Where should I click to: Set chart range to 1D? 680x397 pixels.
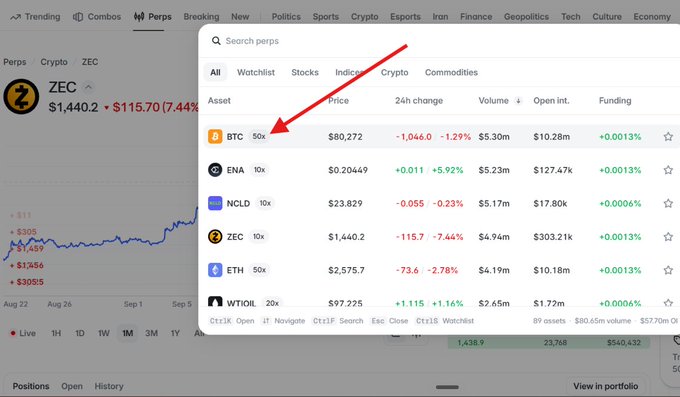point(80,333)
